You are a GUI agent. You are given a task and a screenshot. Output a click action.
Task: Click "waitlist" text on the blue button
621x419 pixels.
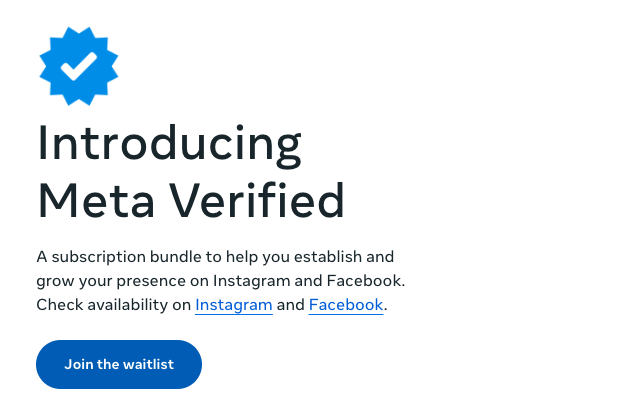pos(147,364)
